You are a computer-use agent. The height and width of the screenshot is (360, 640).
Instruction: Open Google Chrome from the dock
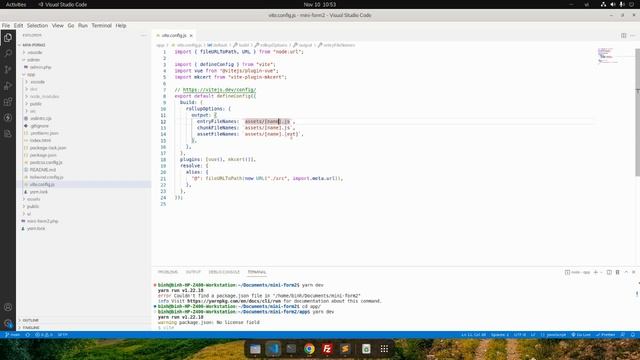[x=309, y=349]
